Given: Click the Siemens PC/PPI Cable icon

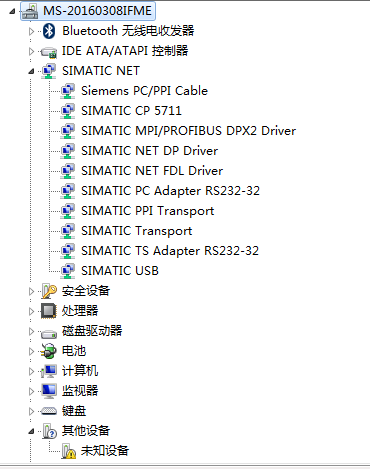Looking at the screenshot, I should click(68, 91).
